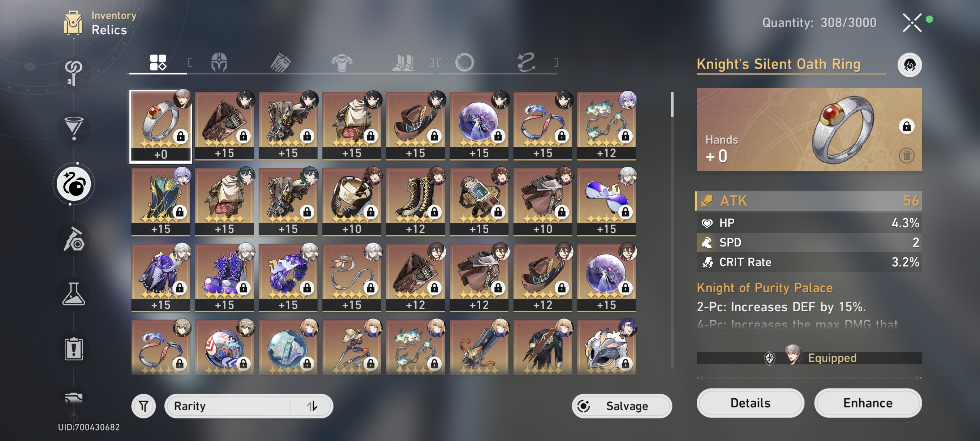Select the Feet boots filter tab
The image size is (980, 441).
pos(403,63)
